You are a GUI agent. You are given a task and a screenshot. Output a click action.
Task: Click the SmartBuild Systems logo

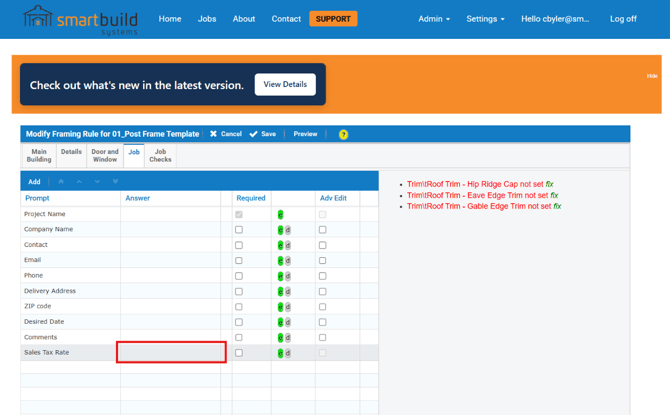[x=80, y=20]
